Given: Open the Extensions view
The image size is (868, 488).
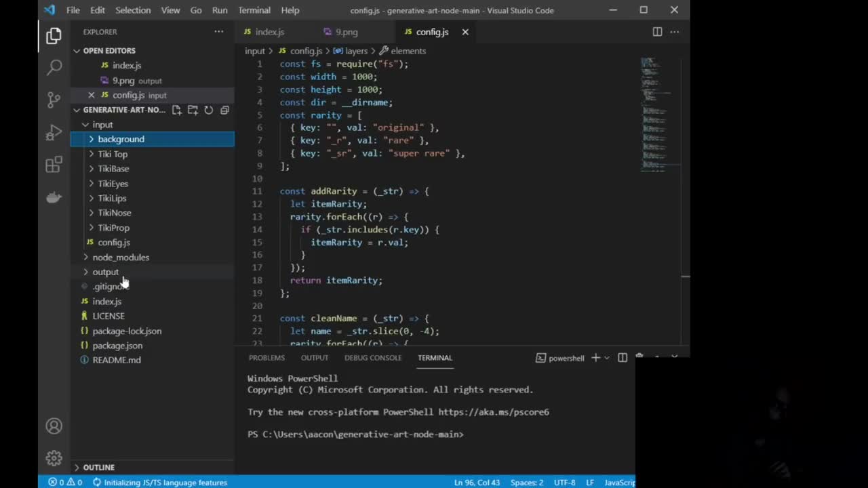Looking at the screenshot, I should 54,165.
